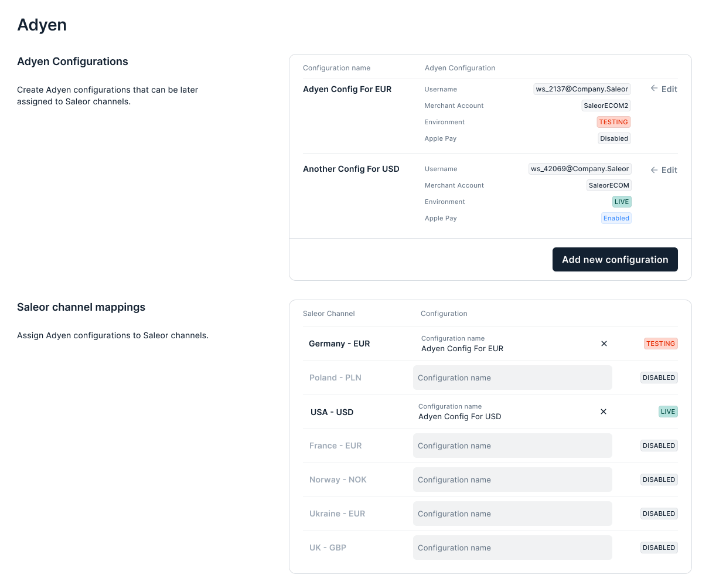
Task: Click the LIVE environment badge for Another Config For USD
Action: click(x=621, y=202)
